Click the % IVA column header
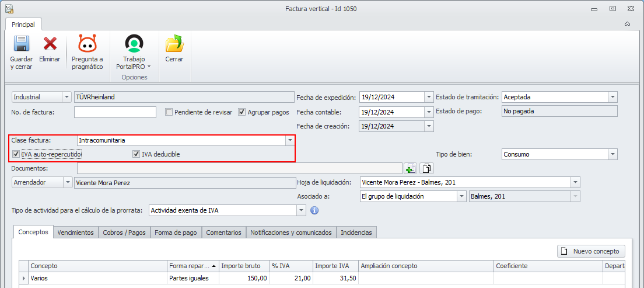Image resolution: width=644 pixels, height=288 pixels. [291, 266]
